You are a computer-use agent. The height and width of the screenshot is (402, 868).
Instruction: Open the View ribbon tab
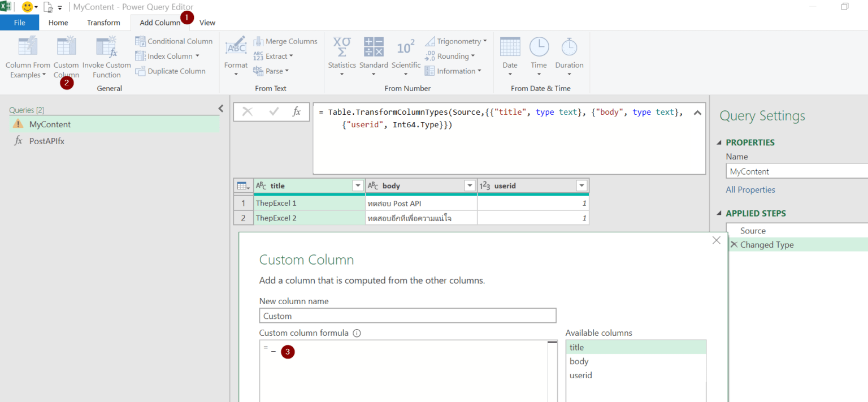point(207,23)
